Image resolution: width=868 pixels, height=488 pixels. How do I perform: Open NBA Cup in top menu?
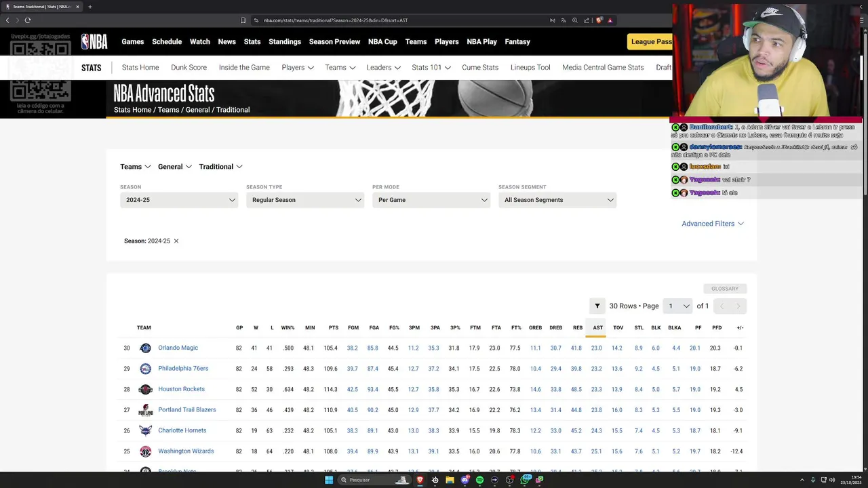[x=382, y=41]
